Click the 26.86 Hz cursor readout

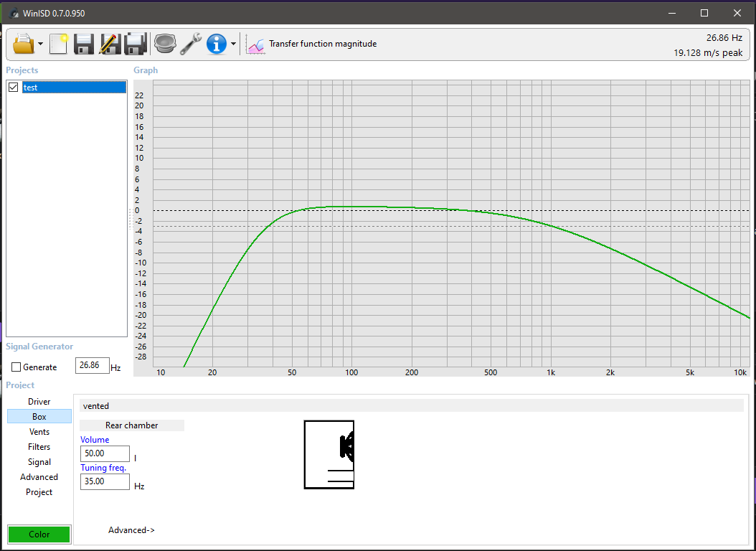tap(724, 37)
